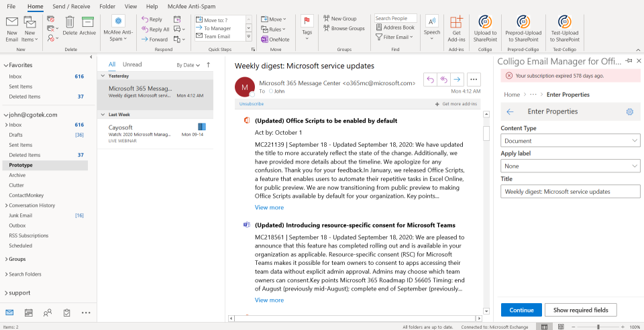644x330 pixels.
Task: Expand the Quick Steps gallery
Action: coord(249,37)
